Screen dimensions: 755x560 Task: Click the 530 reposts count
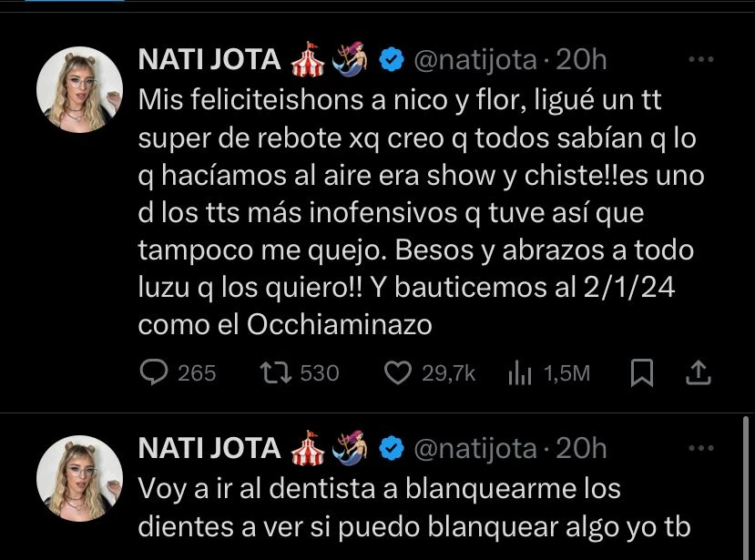coord(319,373)
